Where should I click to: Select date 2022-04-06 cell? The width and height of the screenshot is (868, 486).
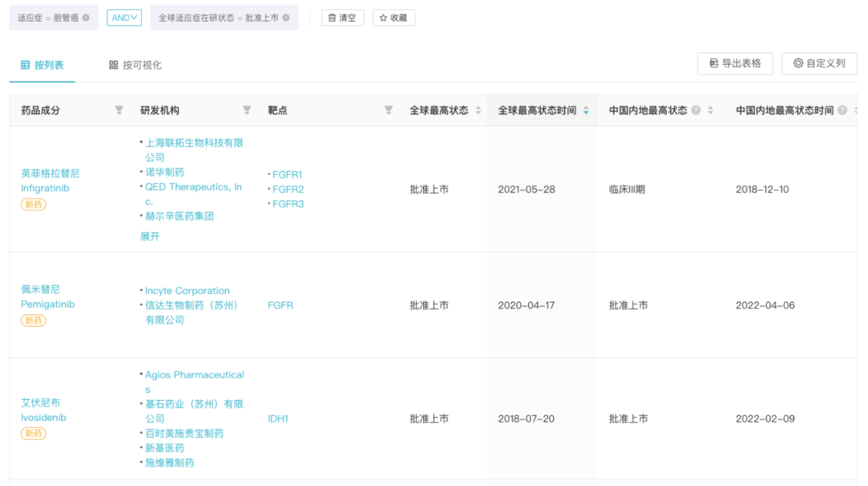[x=765, y=305]
